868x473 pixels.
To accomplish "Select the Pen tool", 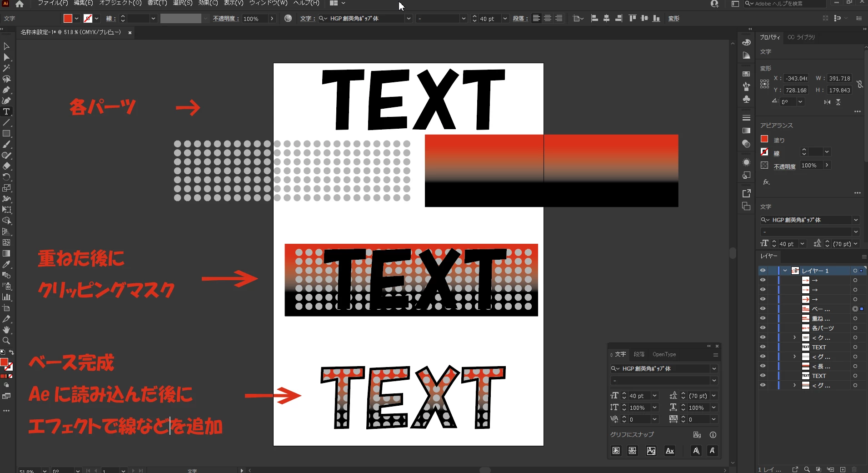I will click(x=6, y=90).
